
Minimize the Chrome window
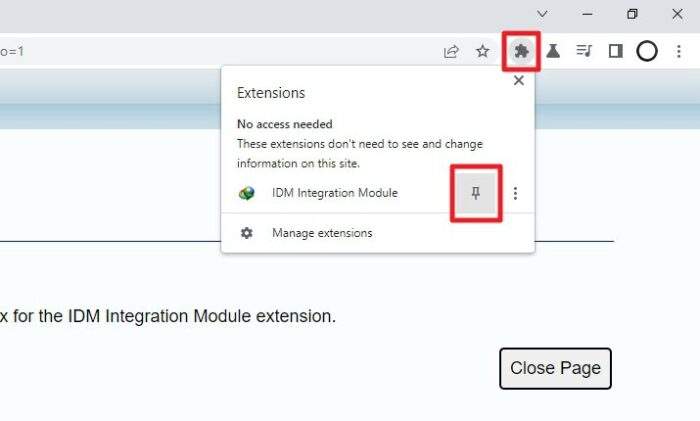(x=587, y=14)
